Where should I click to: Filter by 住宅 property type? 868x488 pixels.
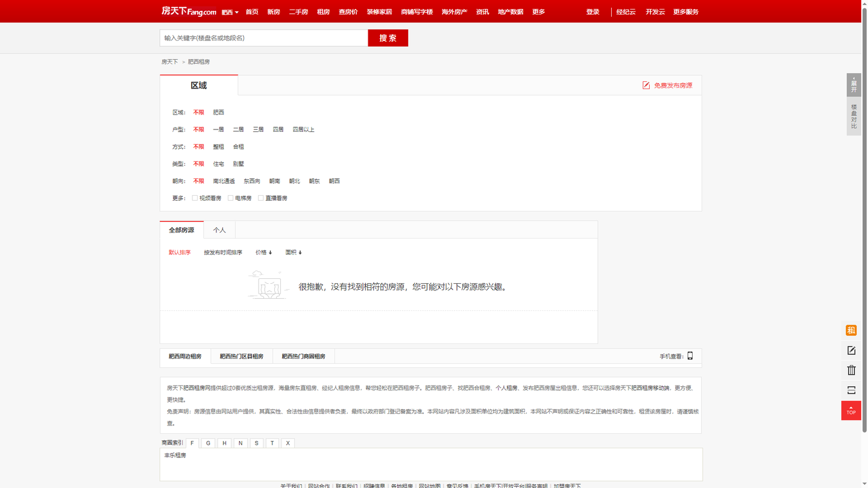[x=218, y=164]
